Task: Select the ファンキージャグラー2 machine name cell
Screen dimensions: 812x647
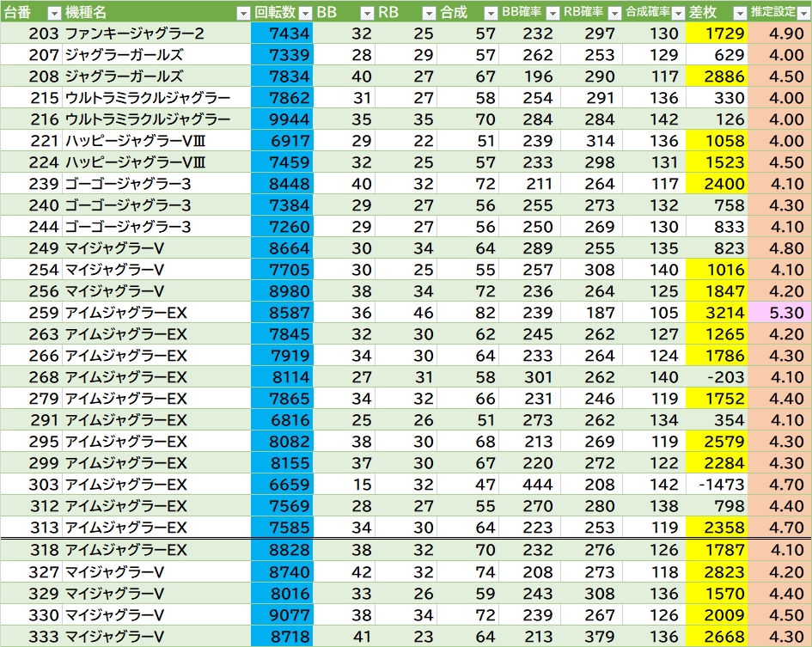Action: tap(156, 34)
